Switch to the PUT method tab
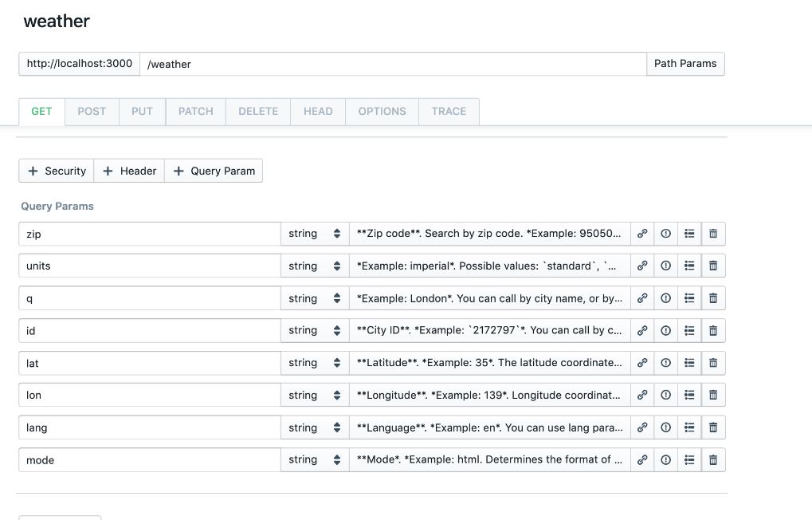This screenshot has width=812, height=520. point(142,112)
